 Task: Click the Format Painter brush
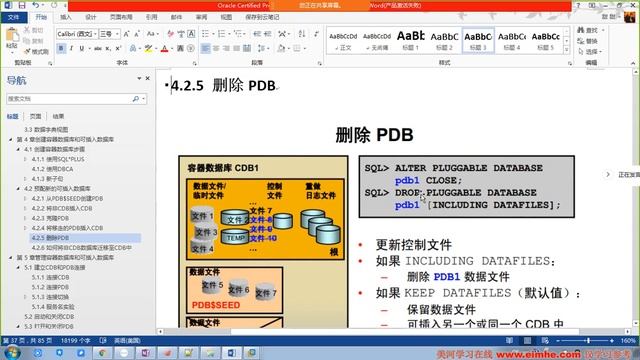[27, 51]
